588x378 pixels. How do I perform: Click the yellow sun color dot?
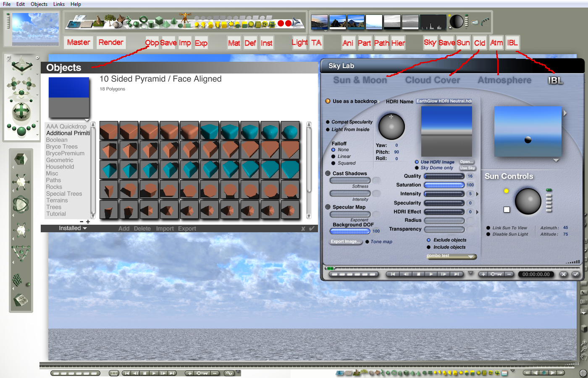pyautogui.click(x=506, y=191)
